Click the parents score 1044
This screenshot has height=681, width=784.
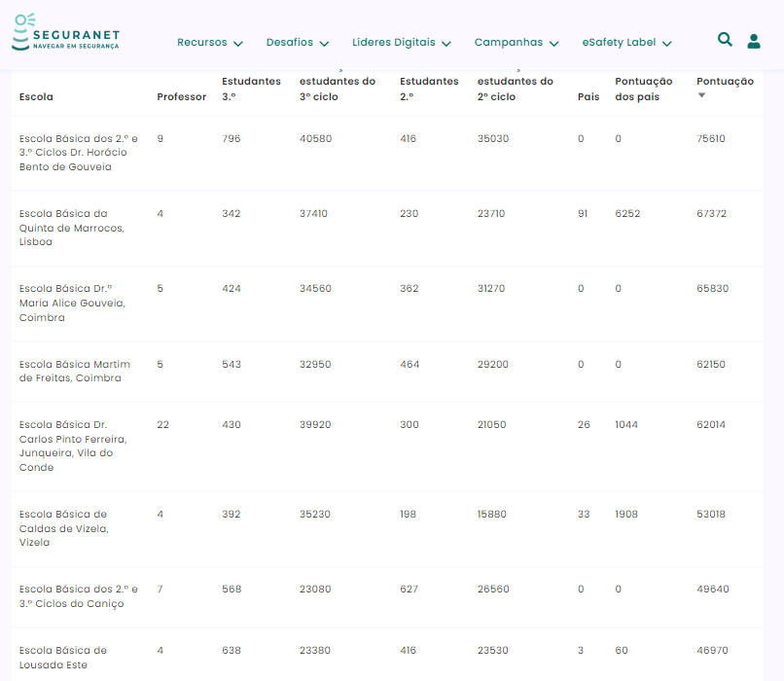click(x=626, y=424)
